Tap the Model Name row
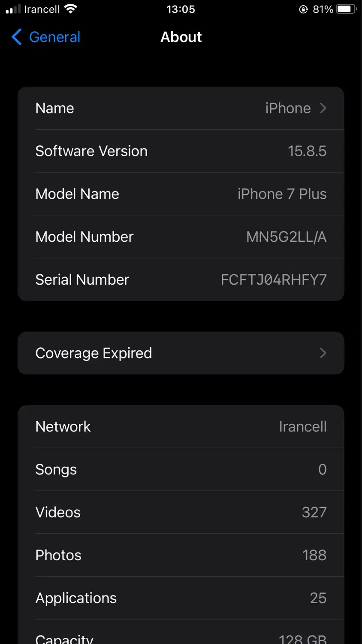 click(x=180, y=194)
